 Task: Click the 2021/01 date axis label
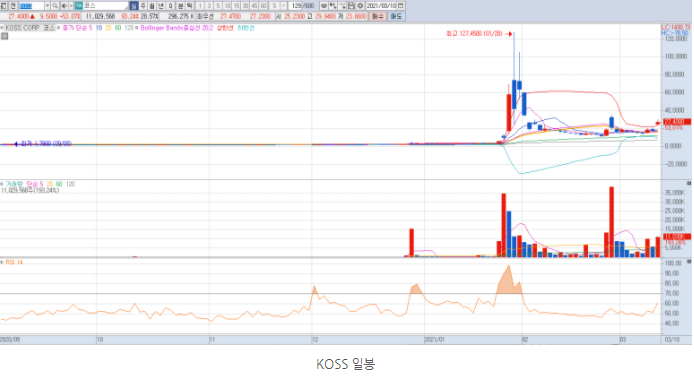(x=435, y=340)
